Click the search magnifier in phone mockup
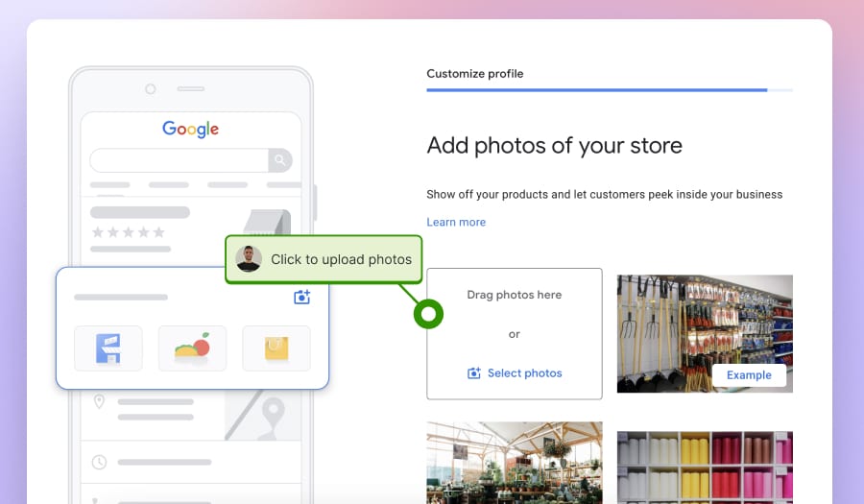Screen dimensions: 864x504 coord(280,160)
